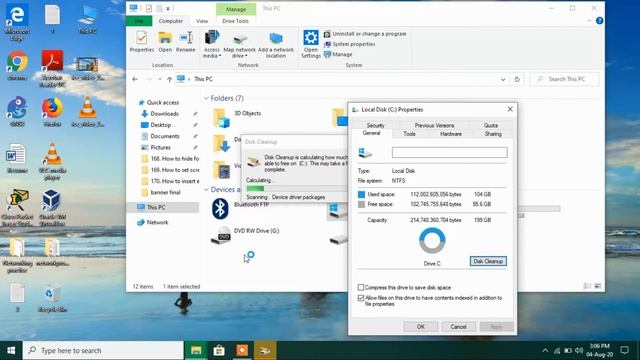The height and width of the screenshot is (360, 640).
Task: Click the taskbar search box
Action: click(x=103, y=351)
